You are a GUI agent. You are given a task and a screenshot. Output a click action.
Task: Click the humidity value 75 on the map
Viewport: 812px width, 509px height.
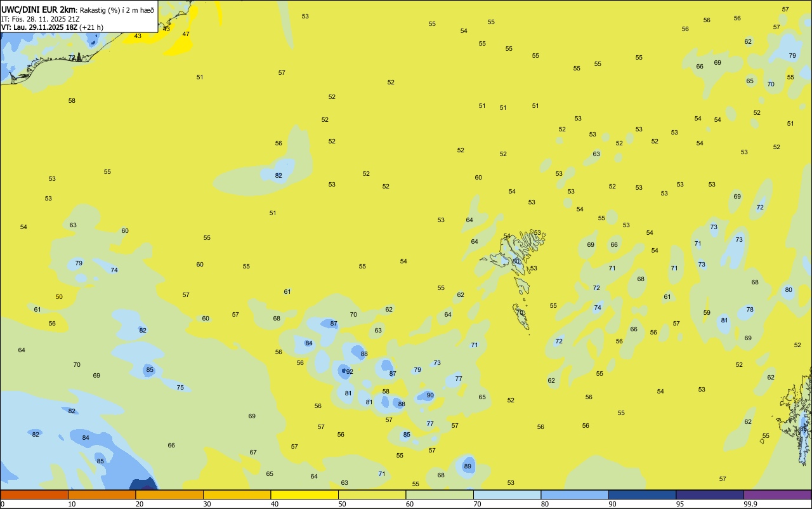click(180, 388)
